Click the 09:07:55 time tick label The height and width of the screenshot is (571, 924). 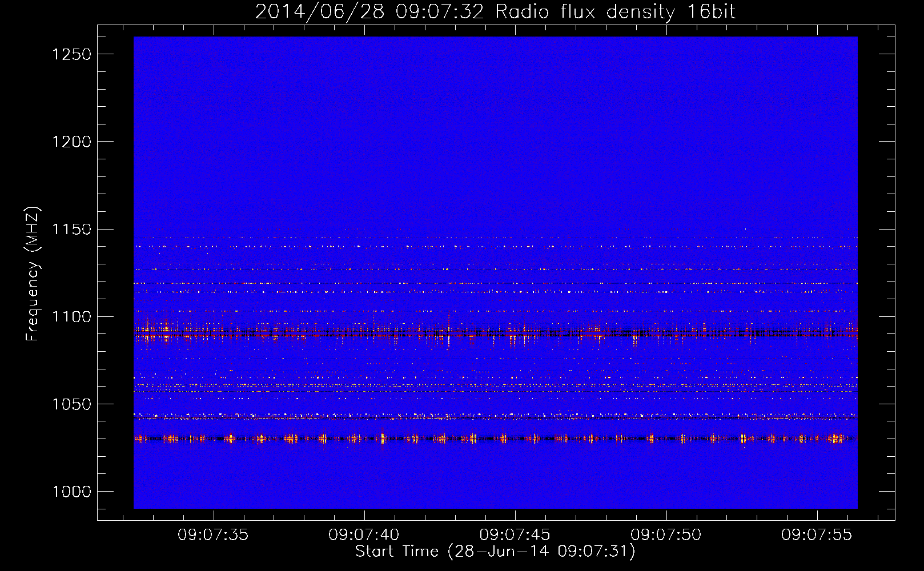[x=817, y=535]
